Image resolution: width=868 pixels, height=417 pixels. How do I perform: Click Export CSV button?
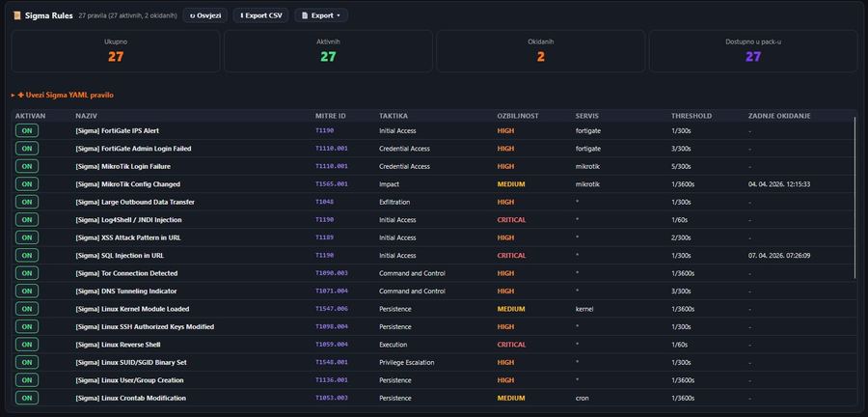(260, 15)
